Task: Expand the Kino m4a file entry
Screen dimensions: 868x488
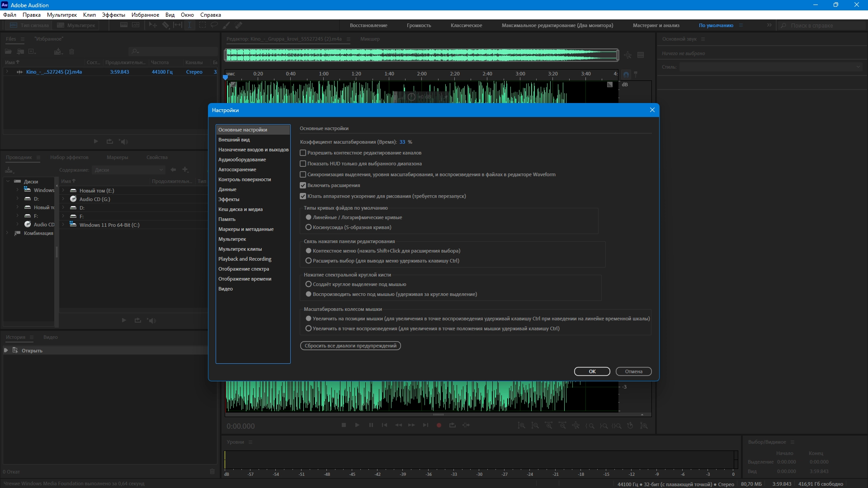Action: (x=7, y=72)
